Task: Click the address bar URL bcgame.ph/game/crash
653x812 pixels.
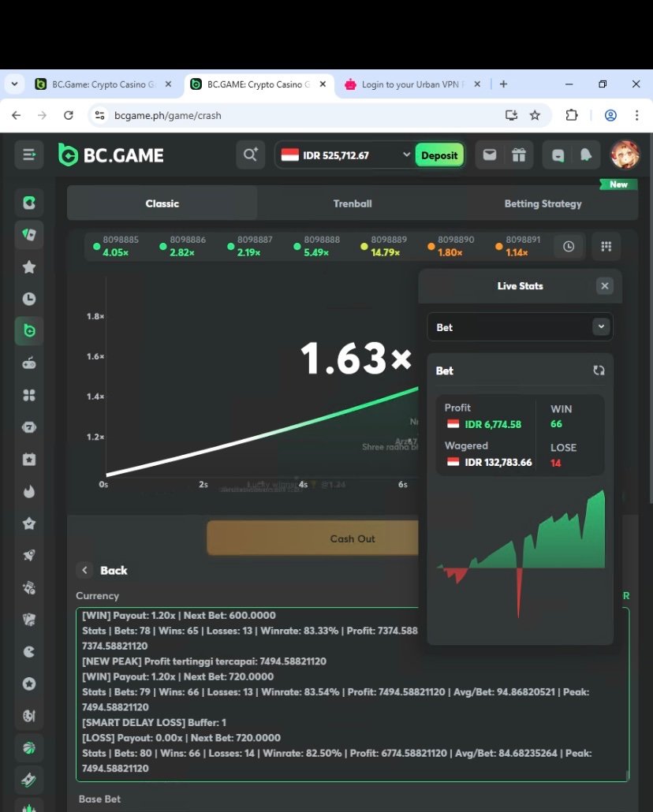Action: pos(168,115)
